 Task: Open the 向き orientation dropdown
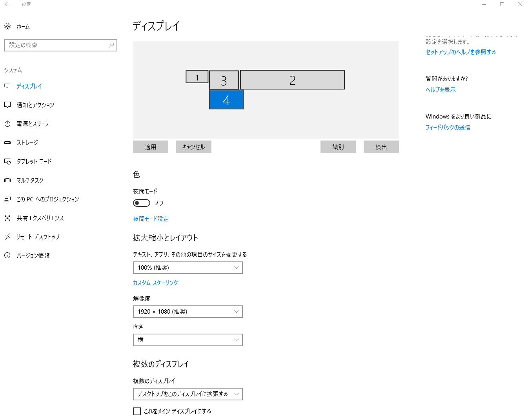click(188, 340)
